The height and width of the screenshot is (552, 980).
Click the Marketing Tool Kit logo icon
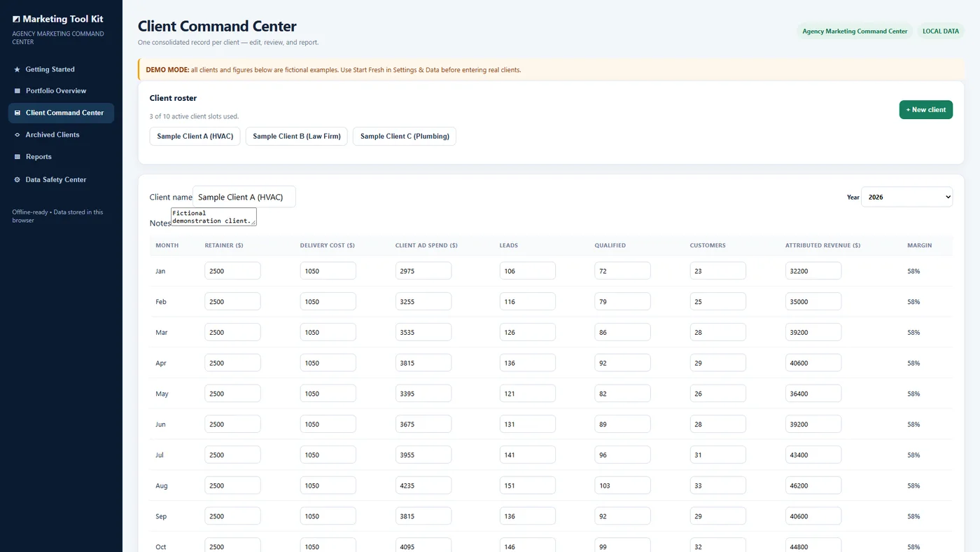[16, 20]
